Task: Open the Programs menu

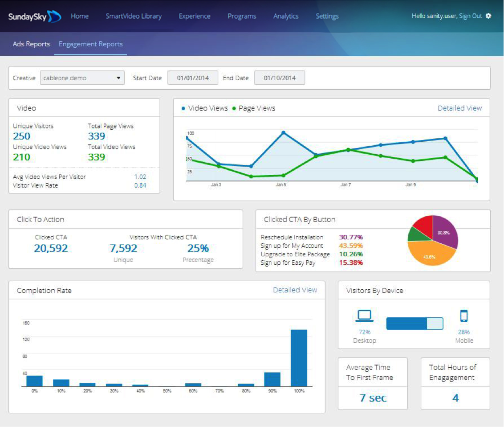Action: coord(242,16)
